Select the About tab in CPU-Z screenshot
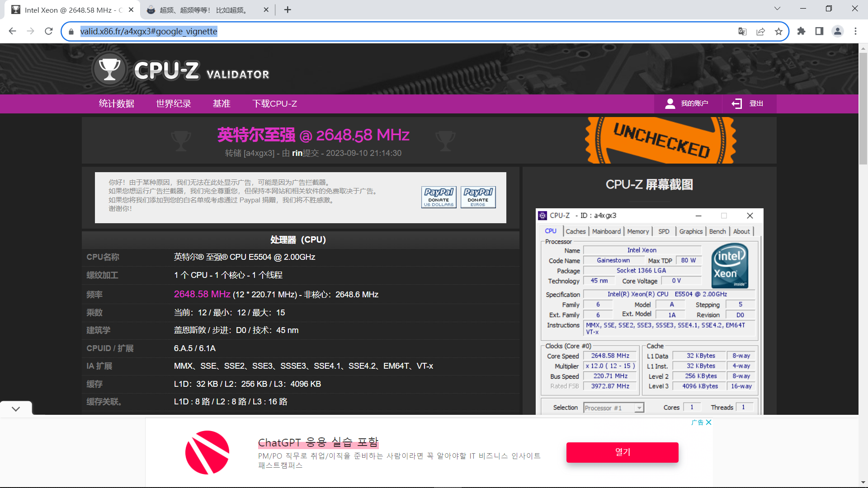868x488 pixels. (741, 231)
